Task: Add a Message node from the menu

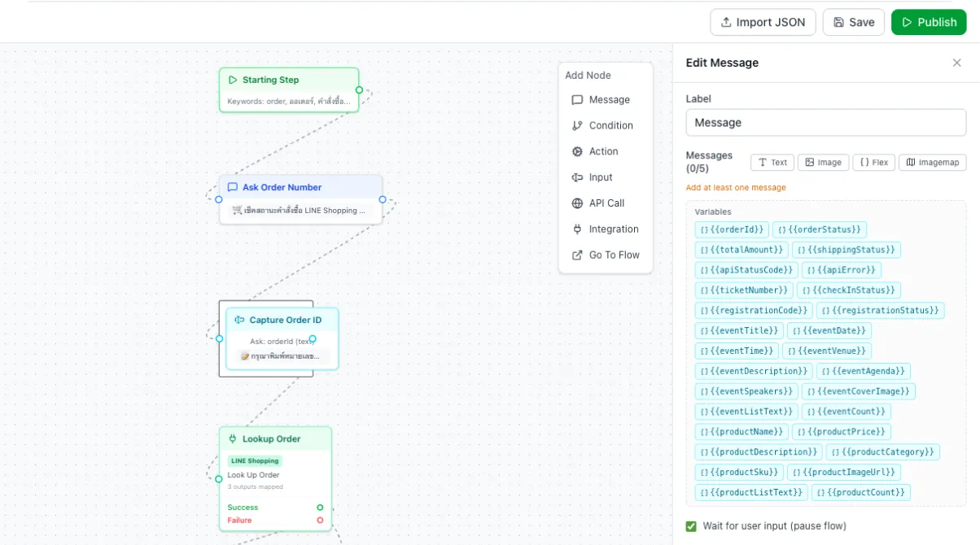Action: pos(606,100)
